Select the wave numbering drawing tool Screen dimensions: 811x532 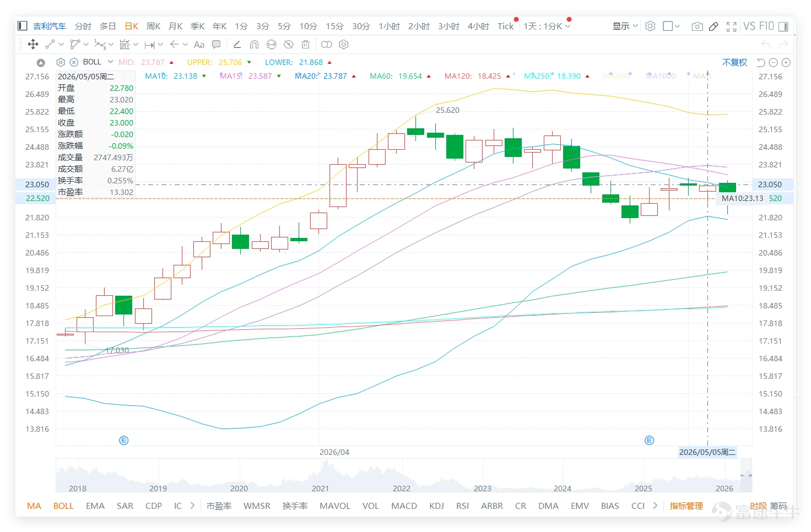[100, 45]
